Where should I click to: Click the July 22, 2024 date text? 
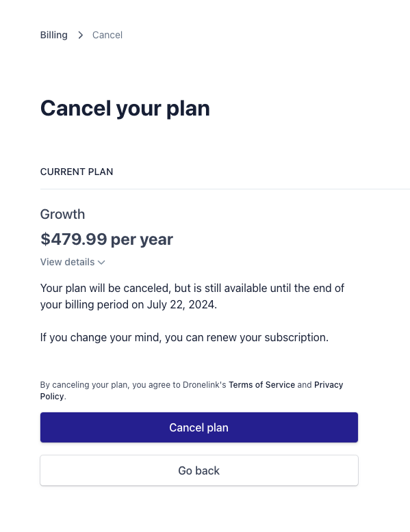tap(181, 304)
